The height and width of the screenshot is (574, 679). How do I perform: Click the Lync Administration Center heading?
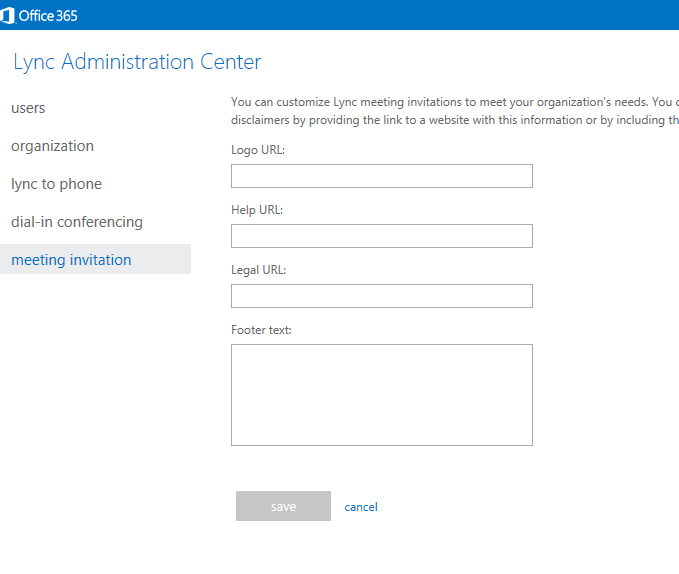tap(137, 62)
